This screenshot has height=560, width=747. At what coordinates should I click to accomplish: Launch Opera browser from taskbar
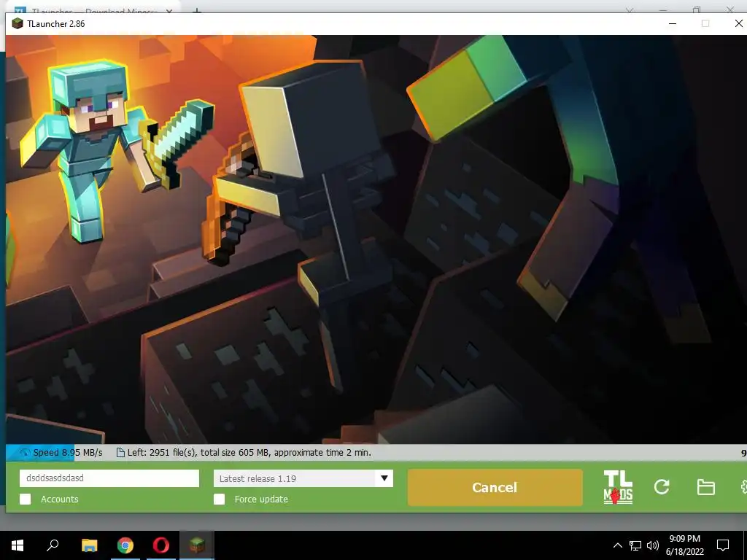click(161, 545)
